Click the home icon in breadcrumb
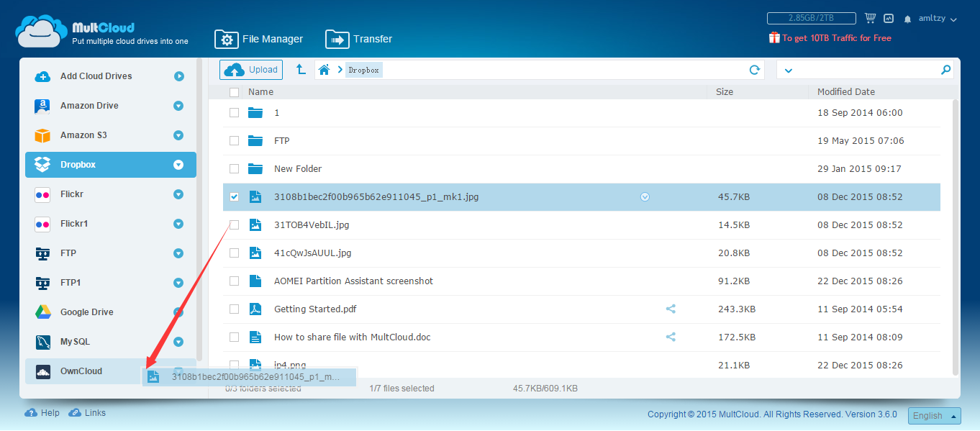The height and width of the screenshot is (431, 980). 324,70
